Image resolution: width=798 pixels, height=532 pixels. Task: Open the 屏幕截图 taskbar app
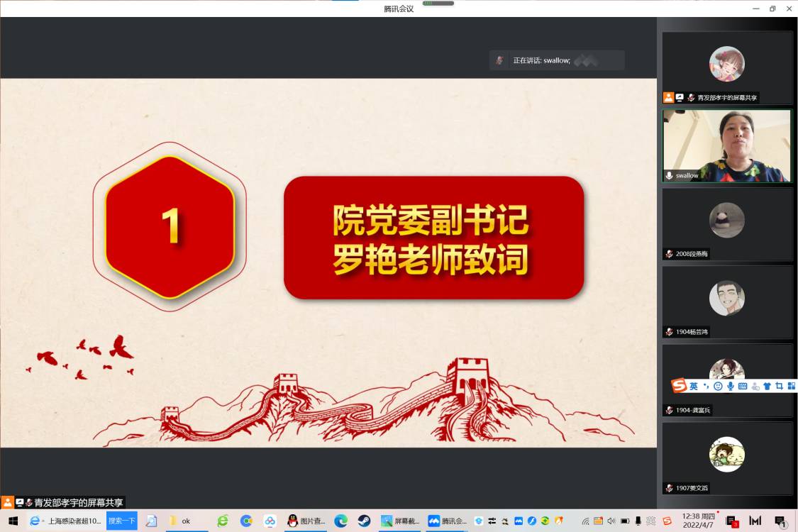401,521
